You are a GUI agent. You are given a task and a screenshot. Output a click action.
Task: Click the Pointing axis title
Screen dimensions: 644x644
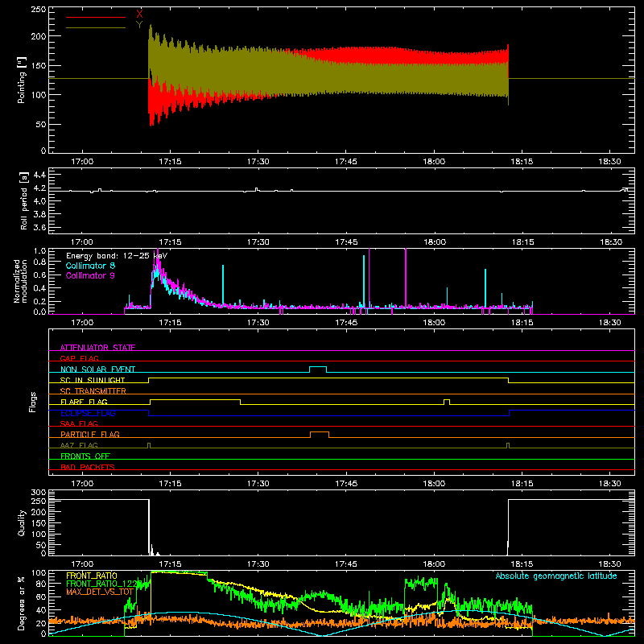pos(22,80)
